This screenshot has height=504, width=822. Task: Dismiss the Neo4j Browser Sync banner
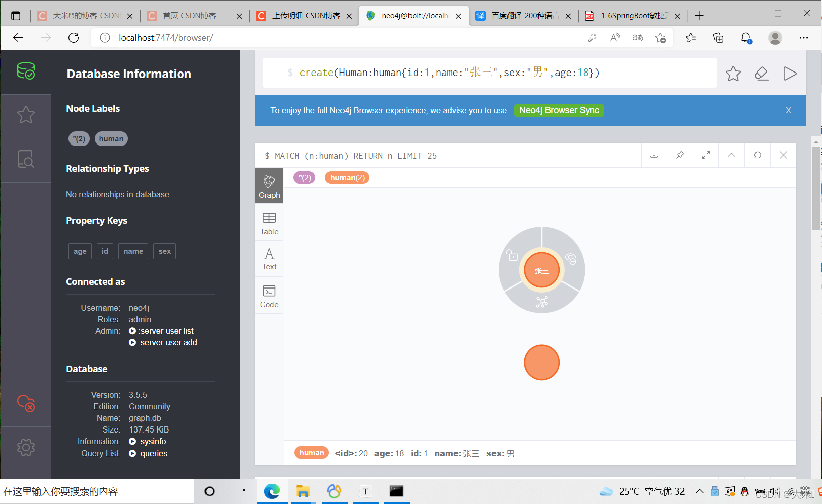[x=789, y=110]
